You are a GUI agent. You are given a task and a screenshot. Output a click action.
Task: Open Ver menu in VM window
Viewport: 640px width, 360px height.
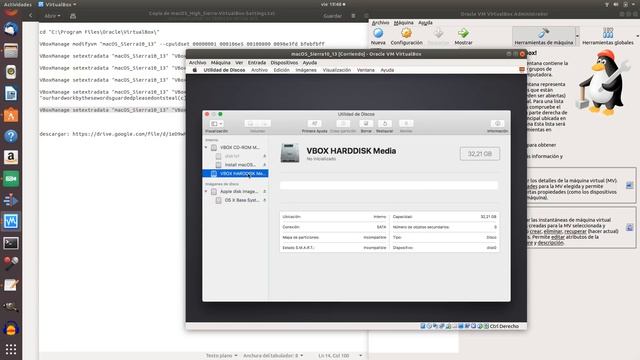coord(239,63)
